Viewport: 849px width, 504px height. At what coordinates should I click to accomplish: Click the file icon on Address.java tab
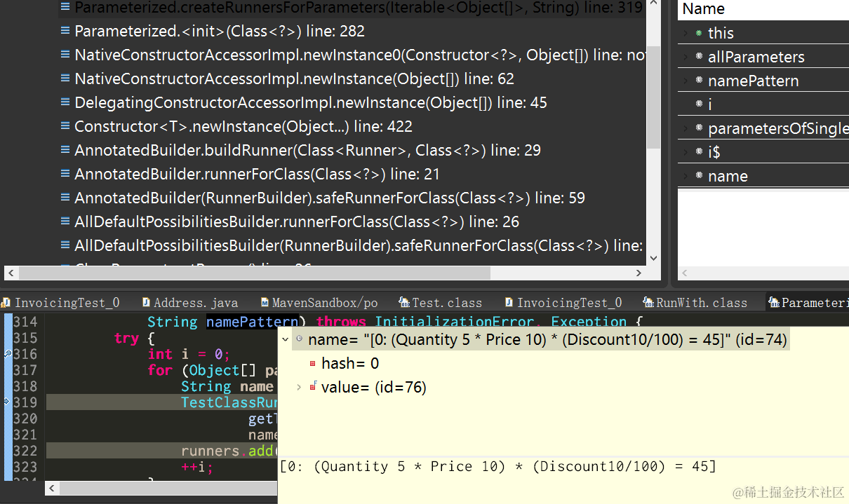[146, 303]
